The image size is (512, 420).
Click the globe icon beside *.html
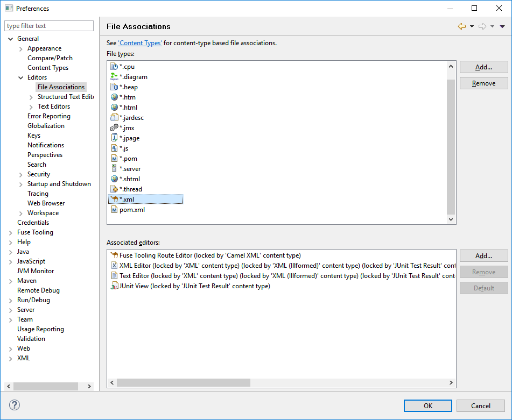click(114, 107)
